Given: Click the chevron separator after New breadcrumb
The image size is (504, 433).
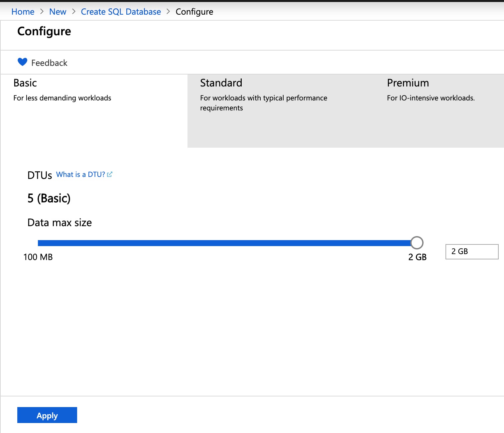Looking at the screenshot, I should pos(74,12).
